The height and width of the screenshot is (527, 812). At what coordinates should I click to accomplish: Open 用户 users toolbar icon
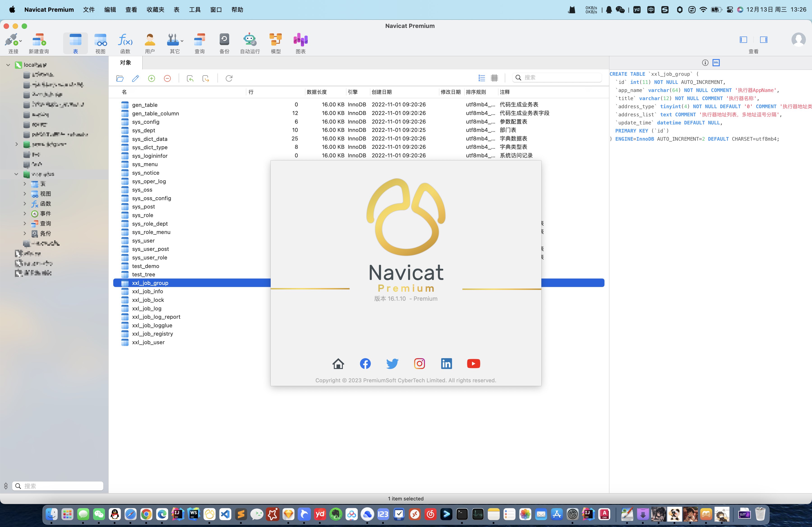coord(150,40)
